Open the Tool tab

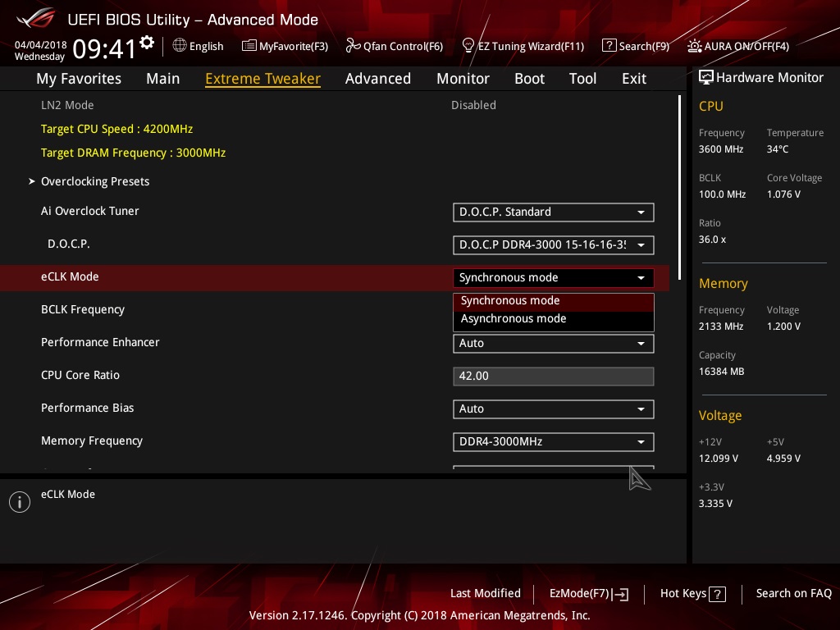(x=582, y=79)
